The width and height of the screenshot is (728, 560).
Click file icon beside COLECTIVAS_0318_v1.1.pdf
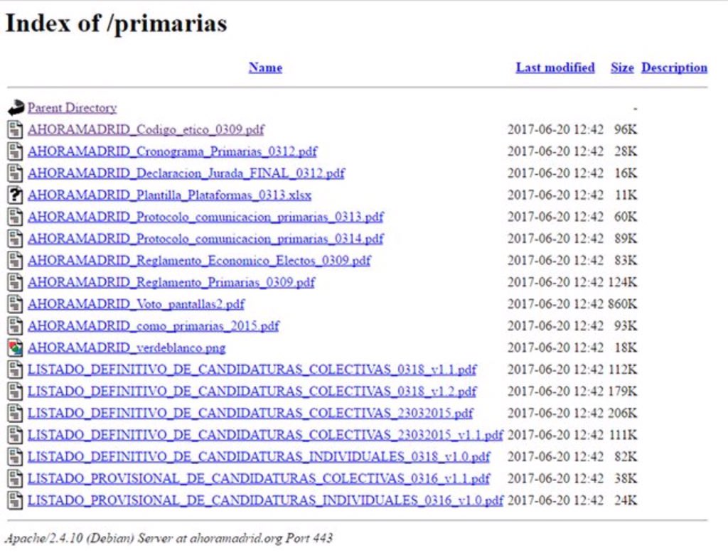coord(15,370)
